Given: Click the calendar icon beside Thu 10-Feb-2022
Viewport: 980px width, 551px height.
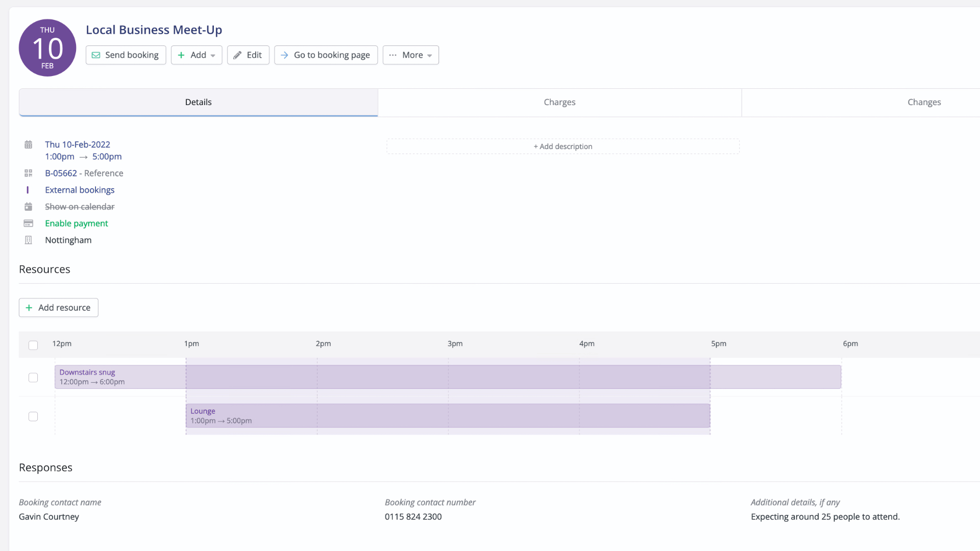Looking at the screenshot, I should pos(29,145).
